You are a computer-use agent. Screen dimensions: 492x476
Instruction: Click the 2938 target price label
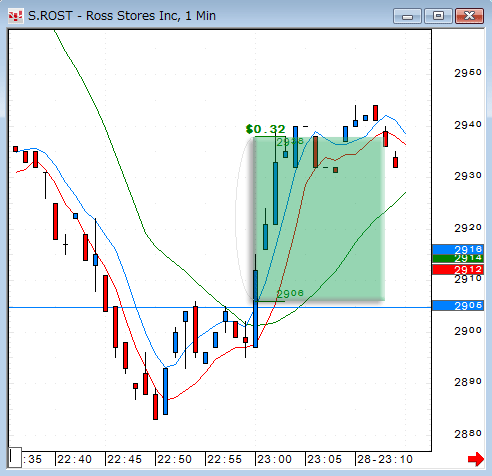click(x=290, y=142)
